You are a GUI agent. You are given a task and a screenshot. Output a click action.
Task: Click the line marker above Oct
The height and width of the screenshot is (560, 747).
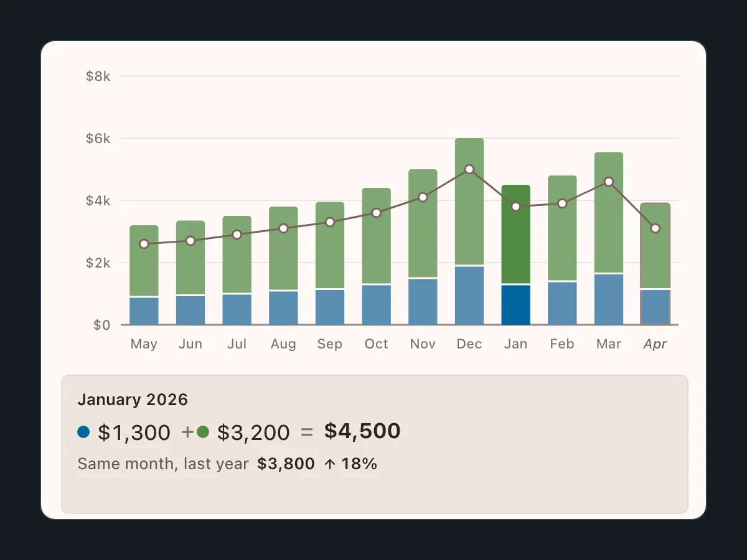point(377,213)
